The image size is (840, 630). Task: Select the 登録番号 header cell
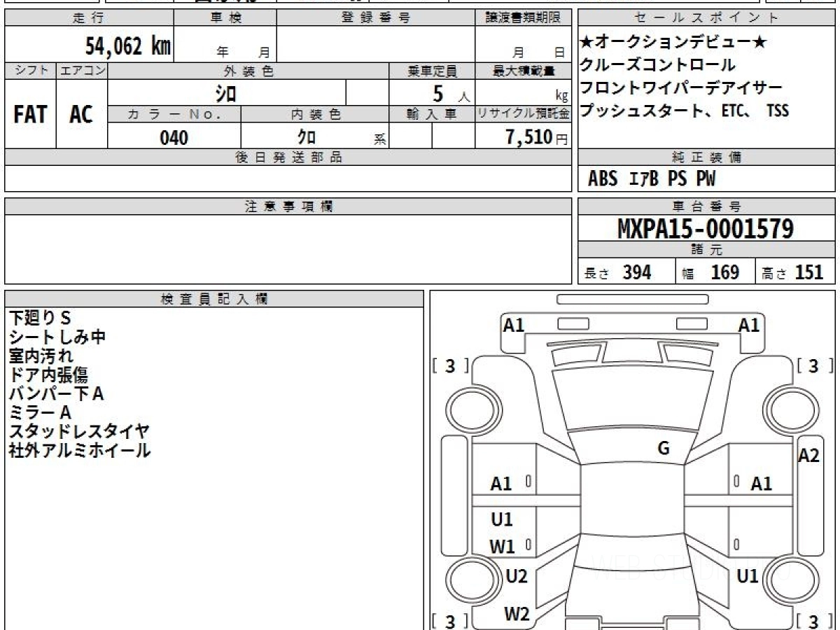tap(376, 18)
